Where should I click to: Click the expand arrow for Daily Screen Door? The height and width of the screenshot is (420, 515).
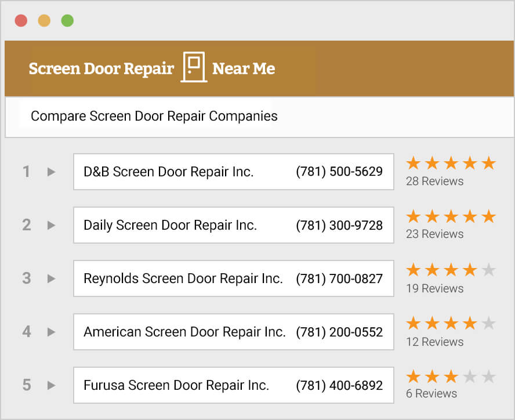pyautogui.click(x=51, y=225)
